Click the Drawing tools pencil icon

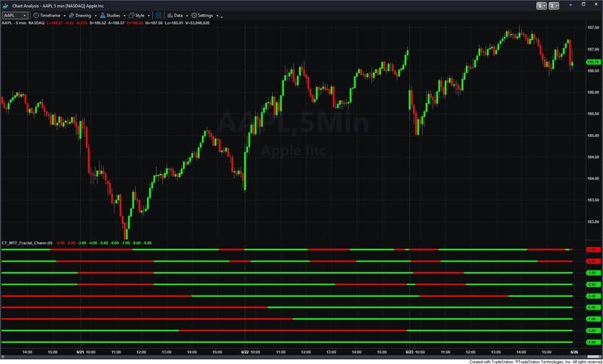tap(71, 15)
